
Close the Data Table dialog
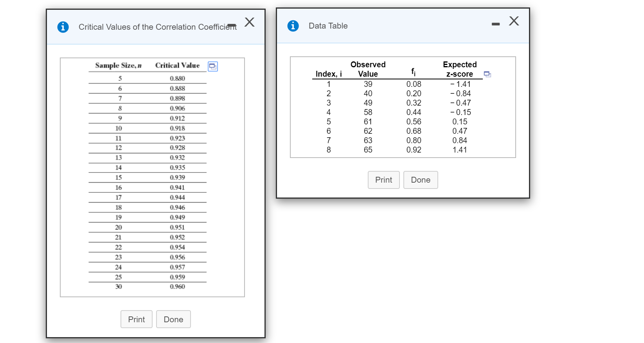coord(514,21)
